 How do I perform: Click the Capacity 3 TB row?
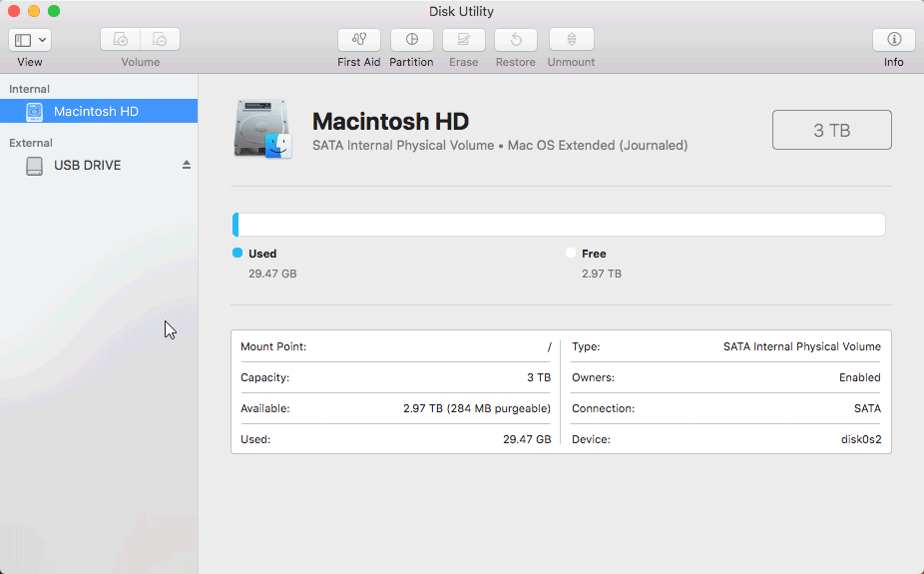point(396,377)
